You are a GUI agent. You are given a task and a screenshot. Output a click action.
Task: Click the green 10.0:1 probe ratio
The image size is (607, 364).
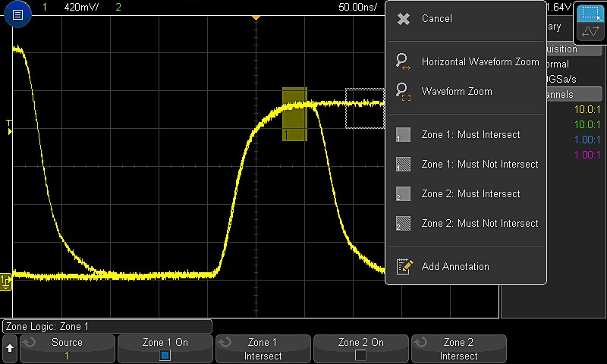(x=587, y=124)
